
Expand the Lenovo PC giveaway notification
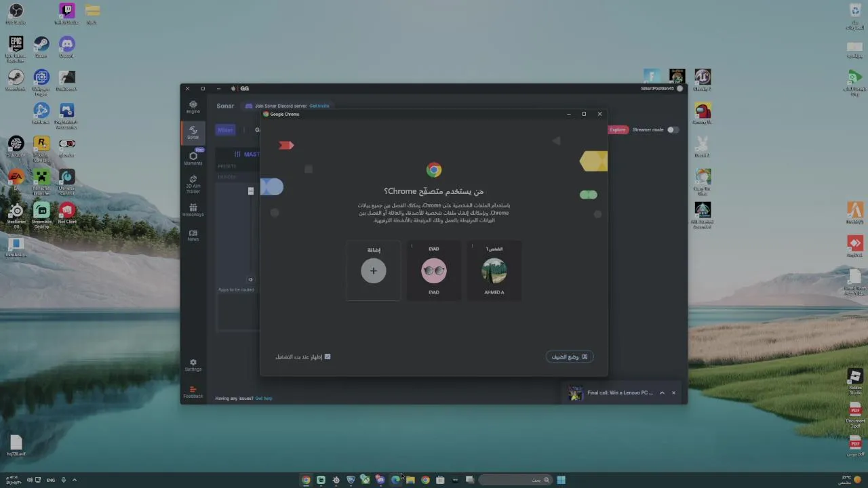point(662,392)
